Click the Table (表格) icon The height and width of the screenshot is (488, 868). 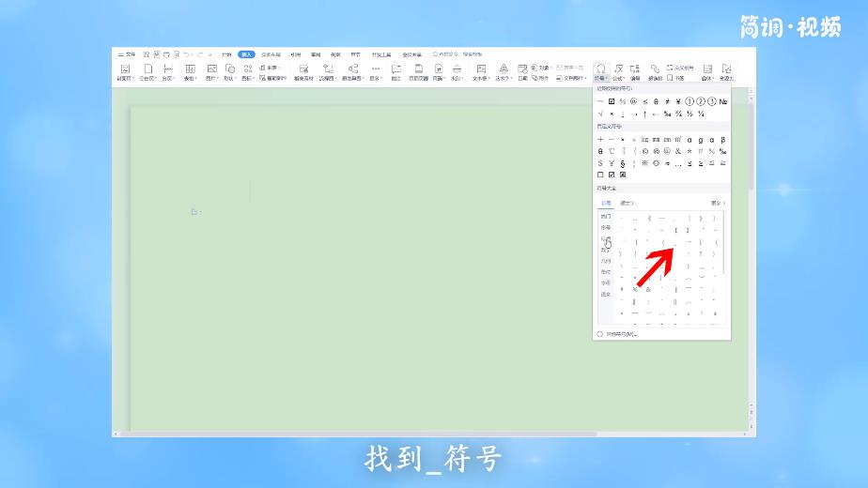pos(190,72)
